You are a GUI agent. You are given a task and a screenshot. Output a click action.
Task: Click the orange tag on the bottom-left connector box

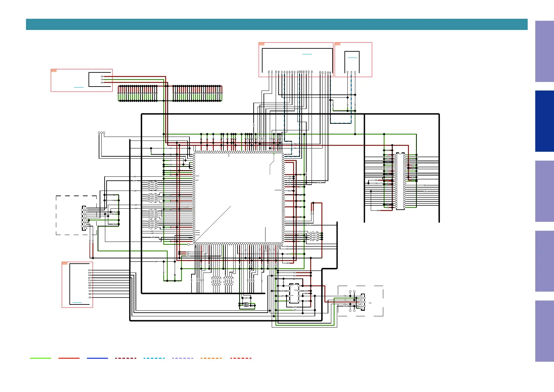[65, 263]
